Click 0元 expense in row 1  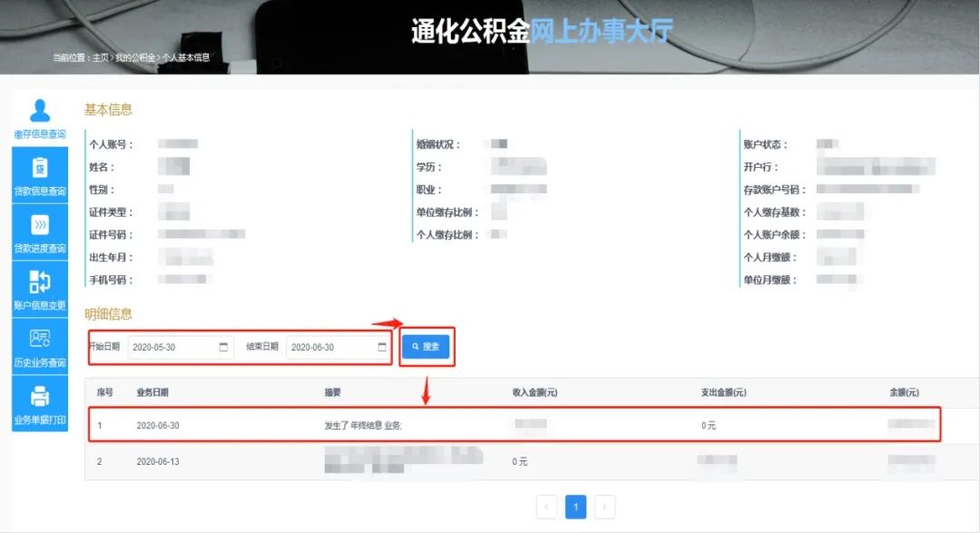click(709, 425)
